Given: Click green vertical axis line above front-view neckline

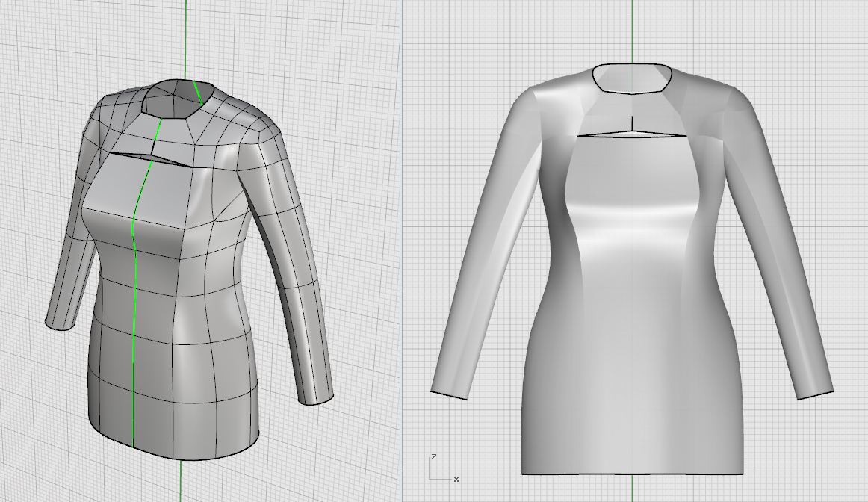Looking at the screenshot, I should point(632,30).
